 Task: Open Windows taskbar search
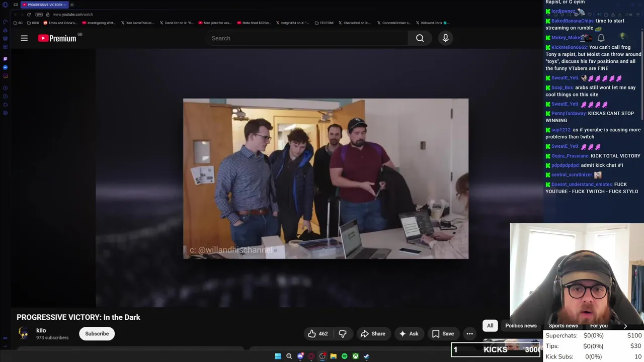(289, 356)
